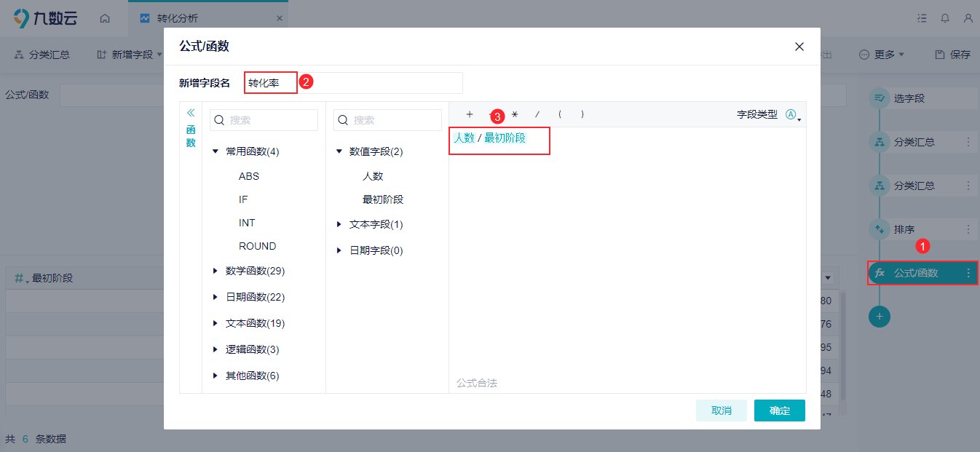Expand the 日期字段(0) group
980x452 pixels.
(x=339, y=250)
